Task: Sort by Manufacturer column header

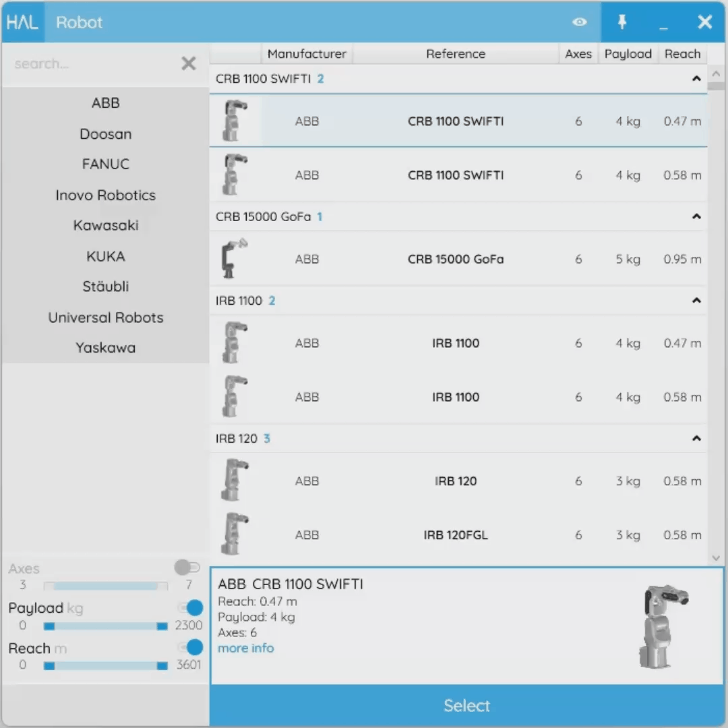Action: coord(307,54)
